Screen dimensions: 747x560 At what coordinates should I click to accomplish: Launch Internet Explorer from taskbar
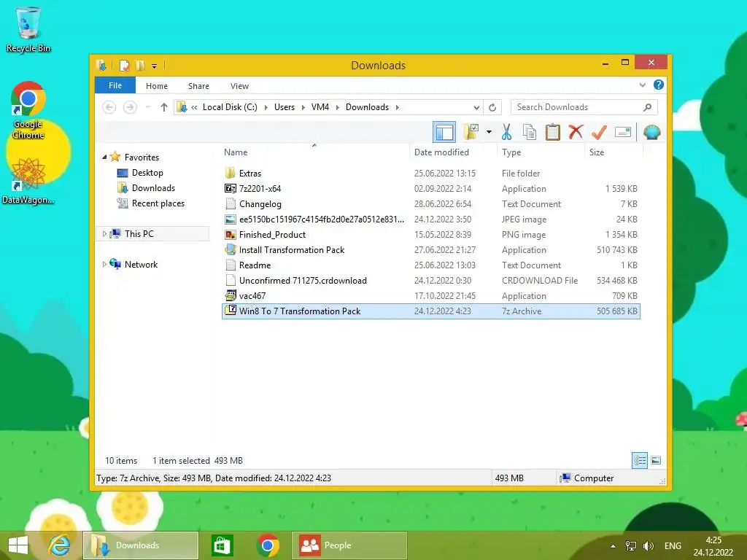coord(59,545)
